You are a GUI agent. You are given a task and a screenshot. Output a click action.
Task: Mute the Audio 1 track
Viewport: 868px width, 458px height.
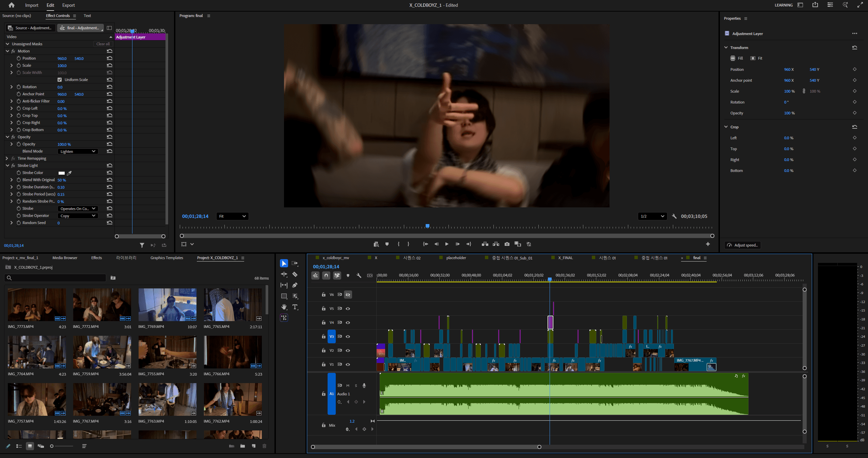coord(348,385)
